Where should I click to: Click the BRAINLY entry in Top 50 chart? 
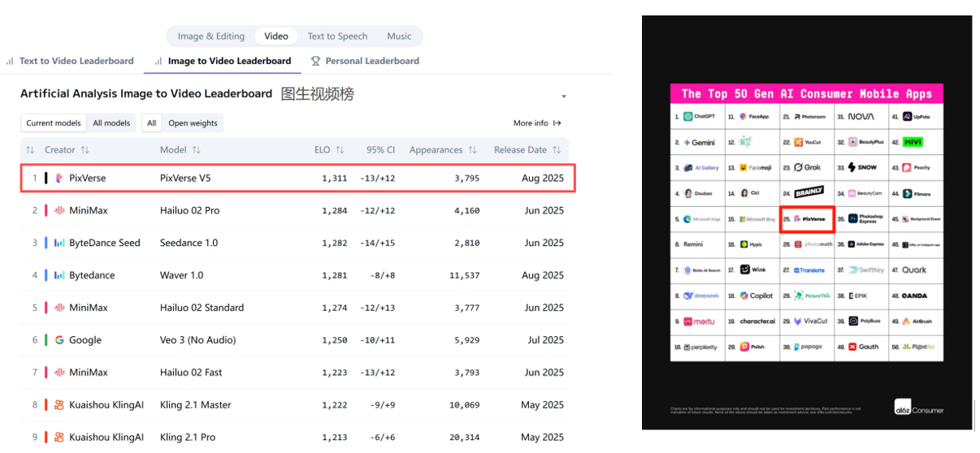(808, 192)
